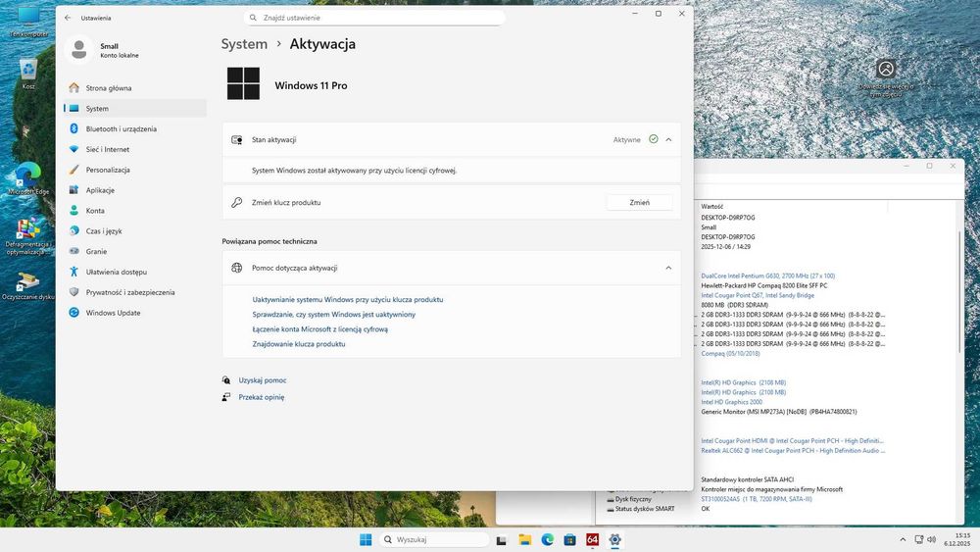This screenshot has height=552, width=980.
Task: Open Edge from the taskbar
Action: click(x=548, y=539)
